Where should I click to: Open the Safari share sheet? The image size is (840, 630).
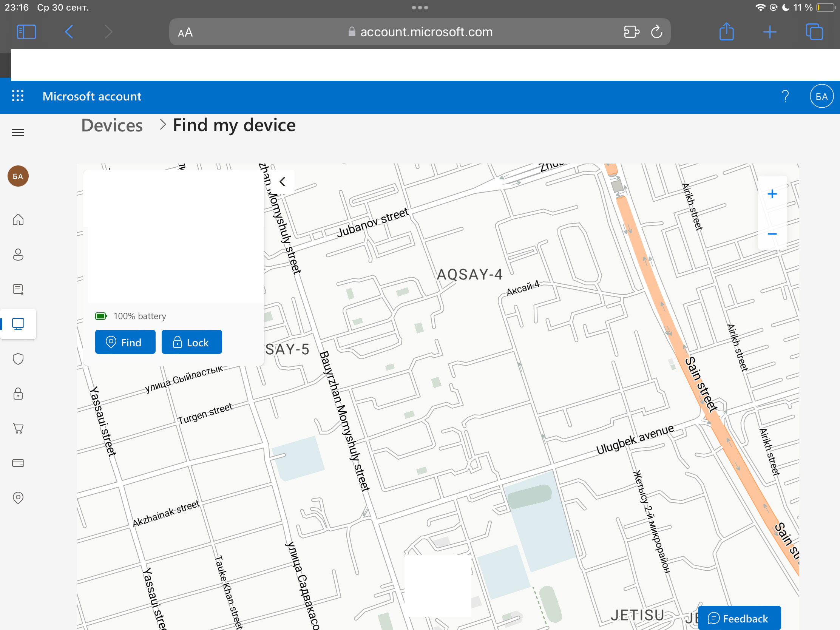pos(726,32)
